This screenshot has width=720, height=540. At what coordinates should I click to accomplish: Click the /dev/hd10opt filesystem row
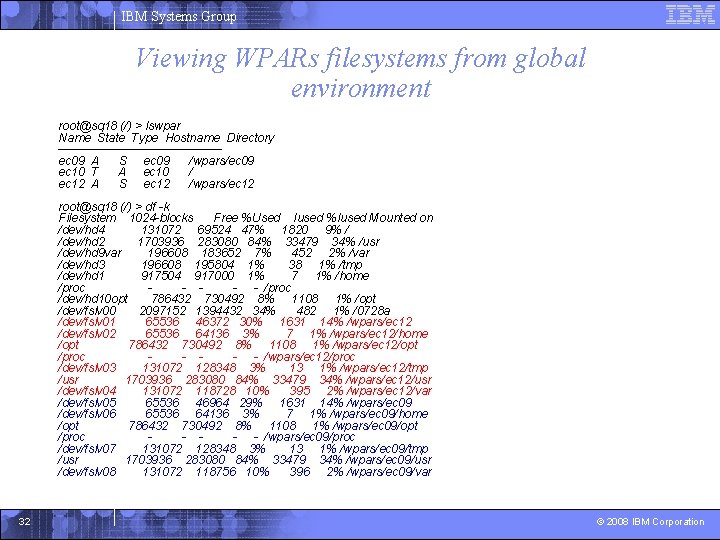[x=217, y=299]
